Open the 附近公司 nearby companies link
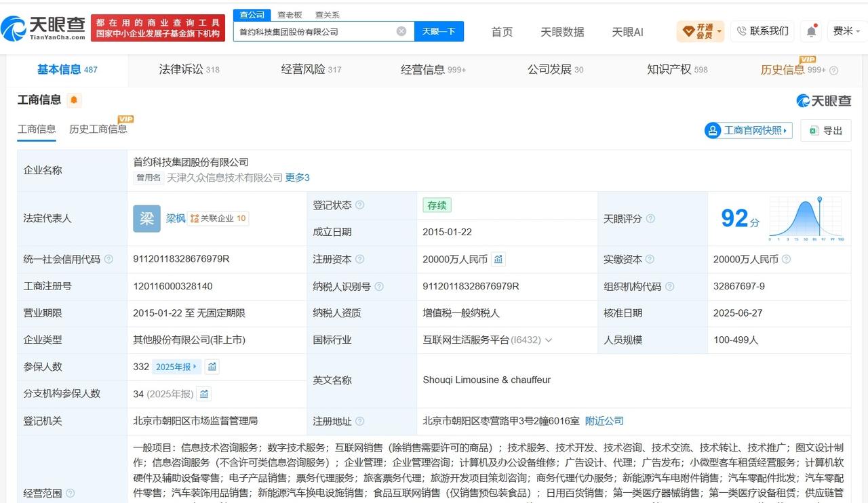The height and width of the screenshot is (503, 868). 604,421
